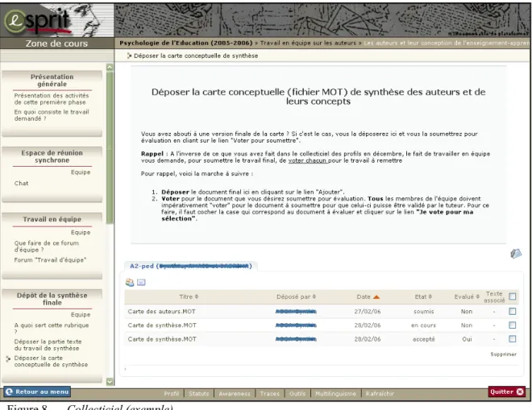The width and height of the screenshot is (532, 410).
Task: Sort the table by Déposé par column
Action: 296,296
